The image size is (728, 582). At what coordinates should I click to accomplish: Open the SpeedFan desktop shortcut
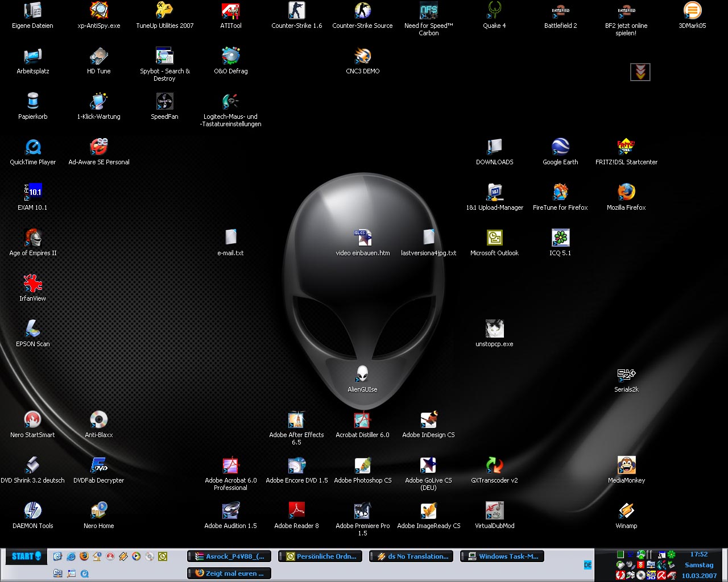point(164,107)
